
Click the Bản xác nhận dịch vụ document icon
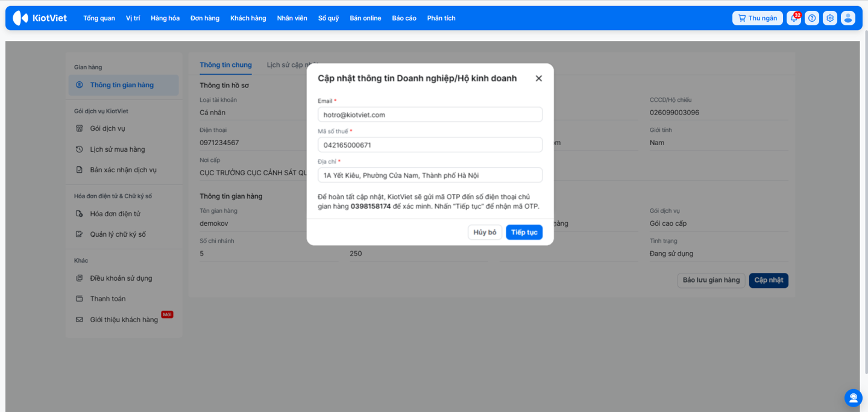tap(79, 170)
